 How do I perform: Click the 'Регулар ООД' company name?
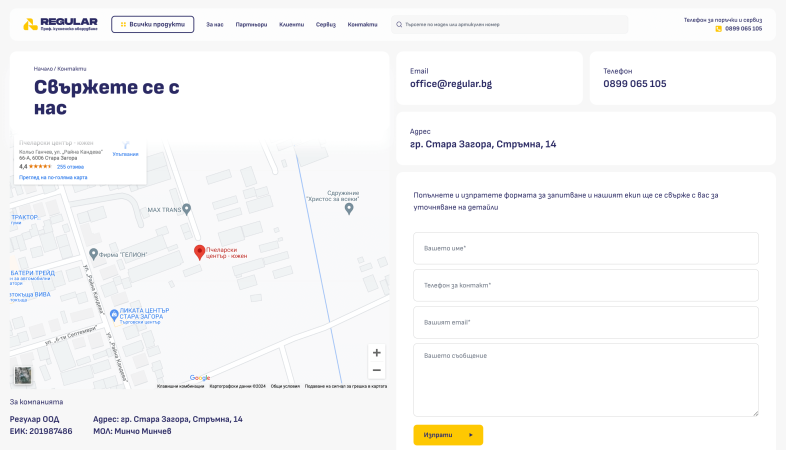(x=34, y=419)
